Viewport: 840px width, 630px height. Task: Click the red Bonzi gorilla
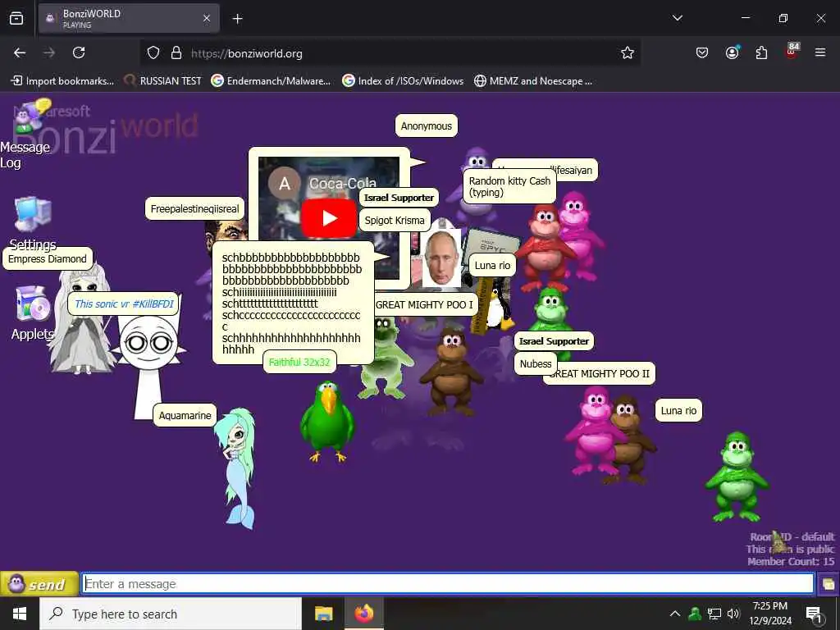[x=545, y=248]
